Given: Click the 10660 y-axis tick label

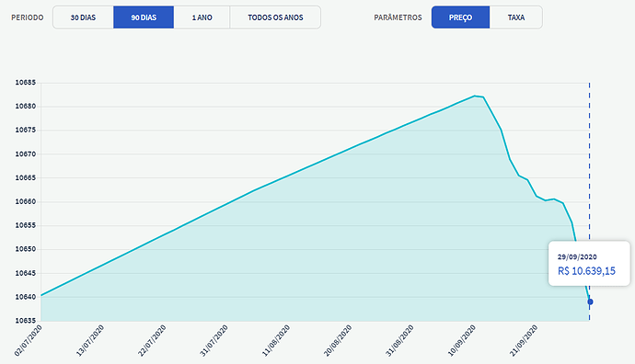Looking at the screenshot, I should [26, 201].
